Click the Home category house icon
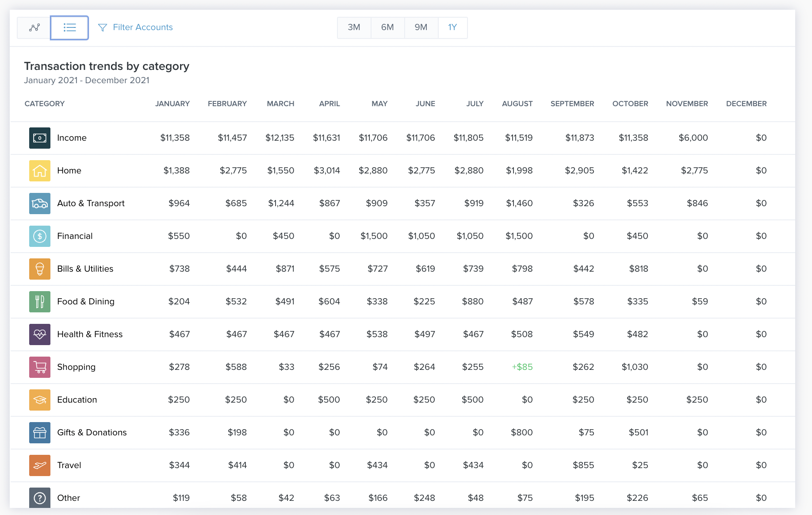The height and width of the screenshot is (515, 812). (x=39, y=170)
